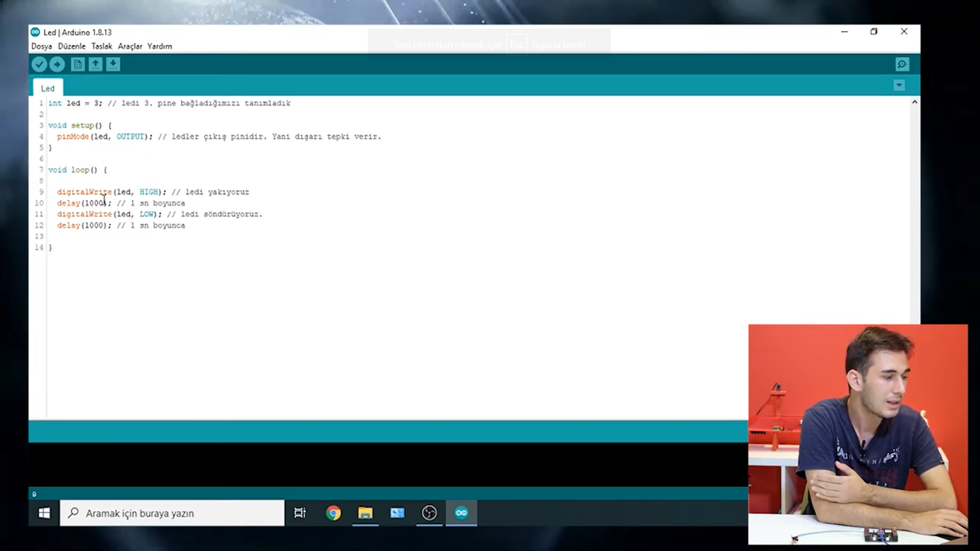The image size is (980, 551).
Task: Click the editor scrollbar up arrow
Action: click(914, 102)
